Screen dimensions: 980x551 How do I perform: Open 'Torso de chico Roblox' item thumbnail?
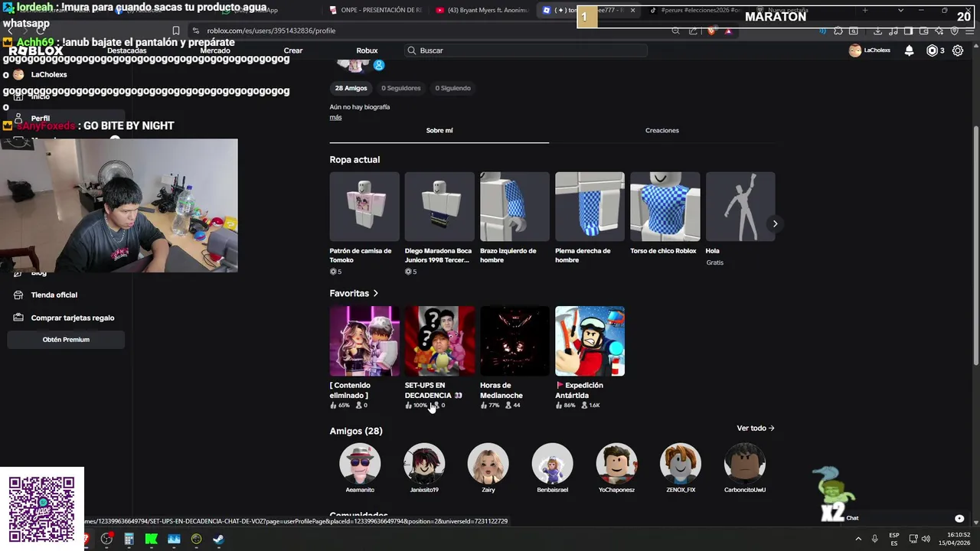click(665, 207)
